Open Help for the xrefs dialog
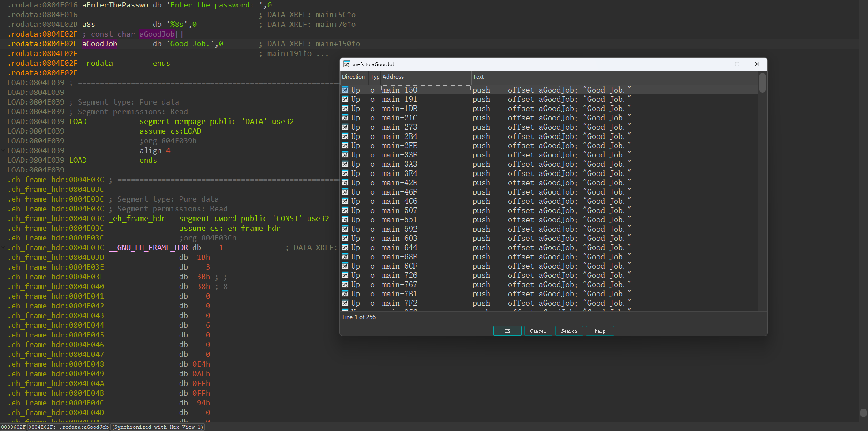This screenshot has width=868, height=431. 600,331
